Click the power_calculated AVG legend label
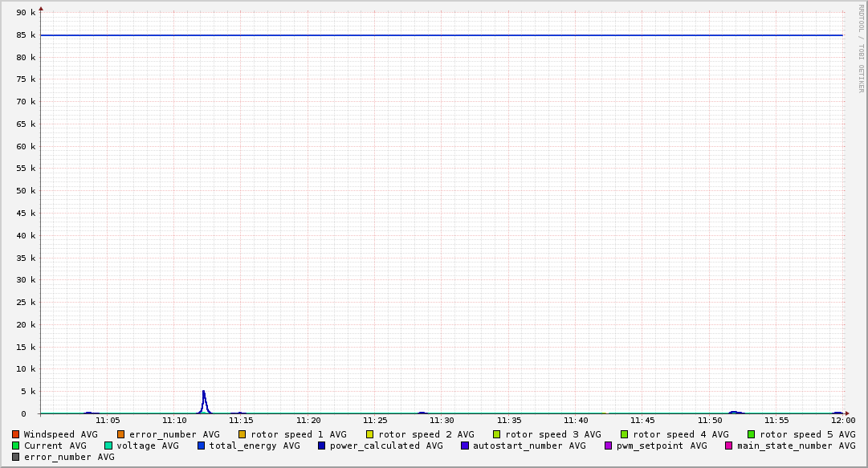This screenshot has height=468, width=868. coord(385,446)
